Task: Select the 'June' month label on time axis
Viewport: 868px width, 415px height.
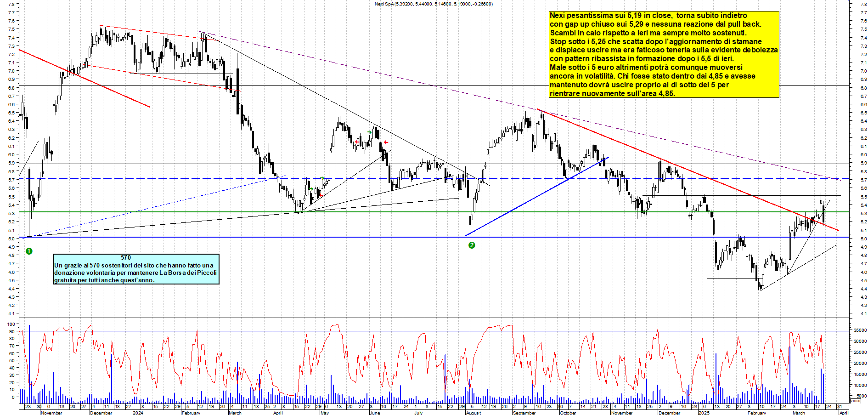Action: [375, 413]
